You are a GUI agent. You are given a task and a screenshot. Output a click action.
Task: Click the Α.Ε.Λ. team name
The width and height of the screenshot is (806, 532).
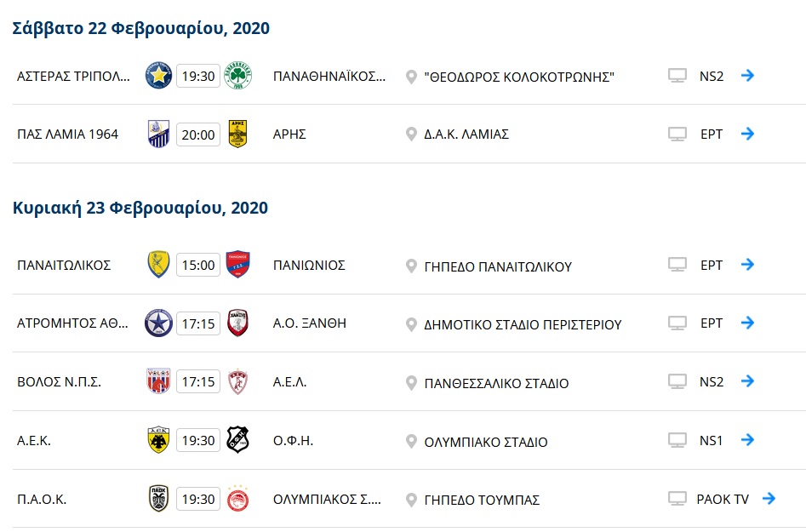[x=290, y=382]
